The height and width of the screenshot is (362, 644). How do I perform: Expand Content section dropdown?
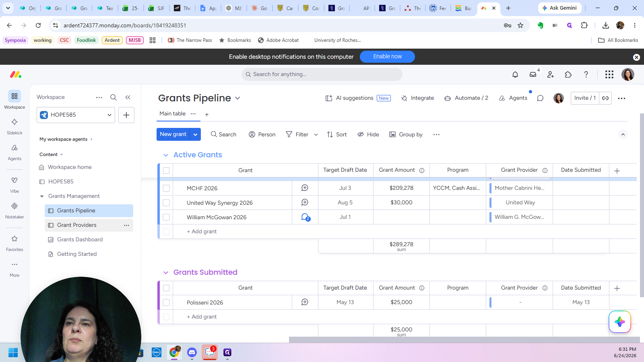[62, 154]
